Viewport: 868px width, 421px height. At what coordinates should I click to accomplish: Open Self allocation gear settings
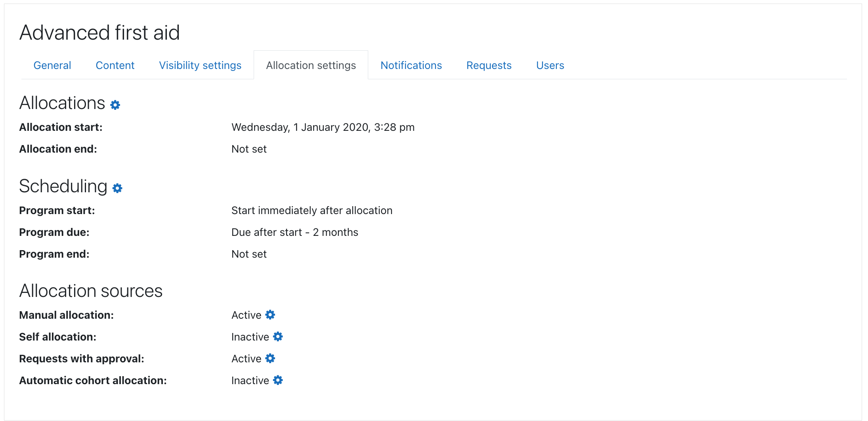click(x=278, y=337)
